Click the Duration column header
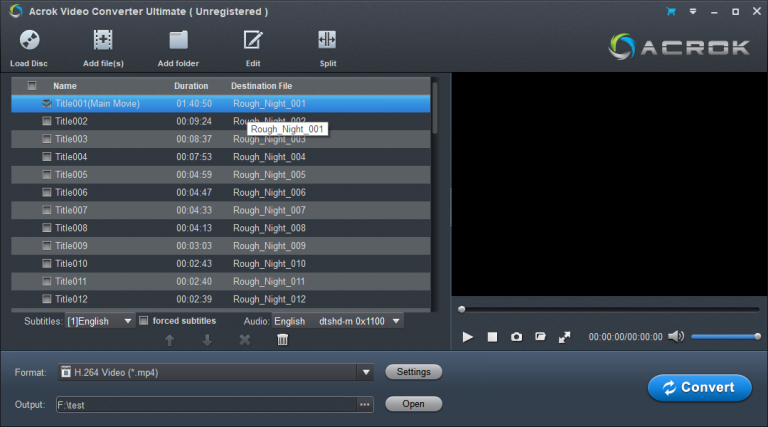The image size is (768, 427). (x=191, y=86)
